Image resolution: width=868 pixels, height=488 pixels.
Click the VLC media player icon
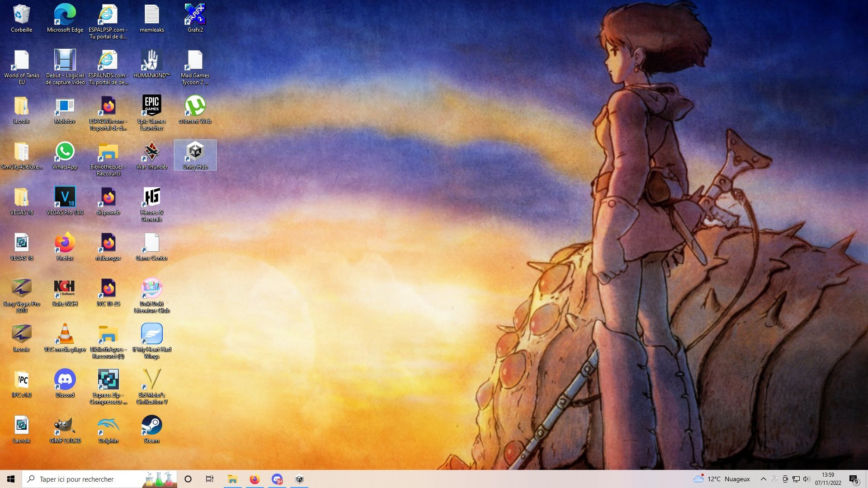[65, 334]
